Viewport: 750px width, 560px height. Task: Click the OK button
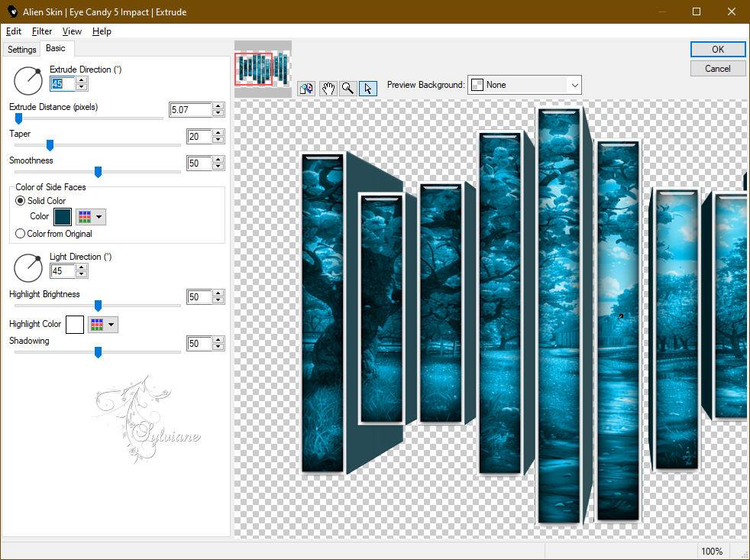(717, 50)
